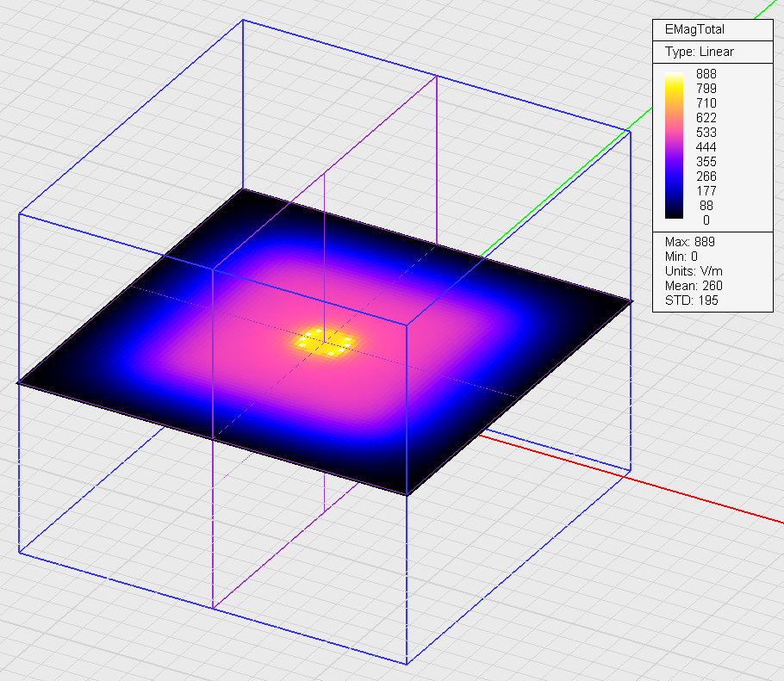The height and width of the screenshot is (681, 784).
Task: Click the STD: 195 statistic
Action: pos(691,300)
